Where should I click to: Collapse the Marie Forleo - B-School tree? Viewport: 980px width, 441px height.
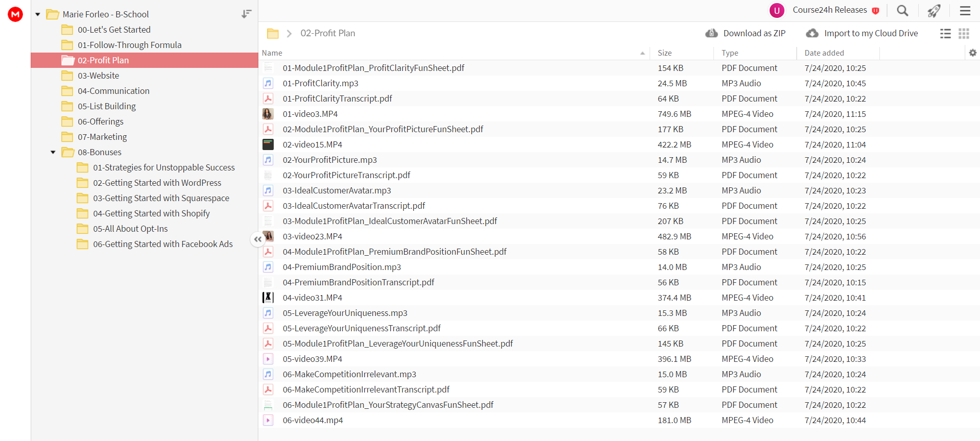[38, 14]
